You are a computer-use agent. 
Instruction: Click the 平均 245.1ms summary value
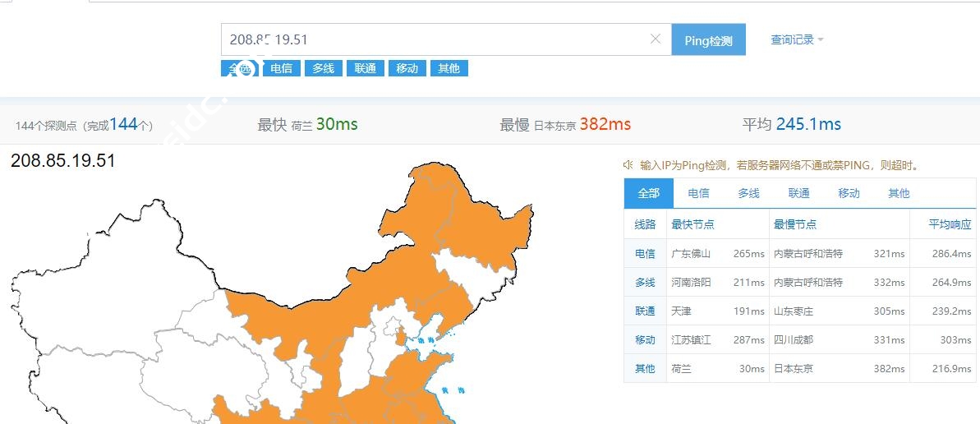pos(809,124)
